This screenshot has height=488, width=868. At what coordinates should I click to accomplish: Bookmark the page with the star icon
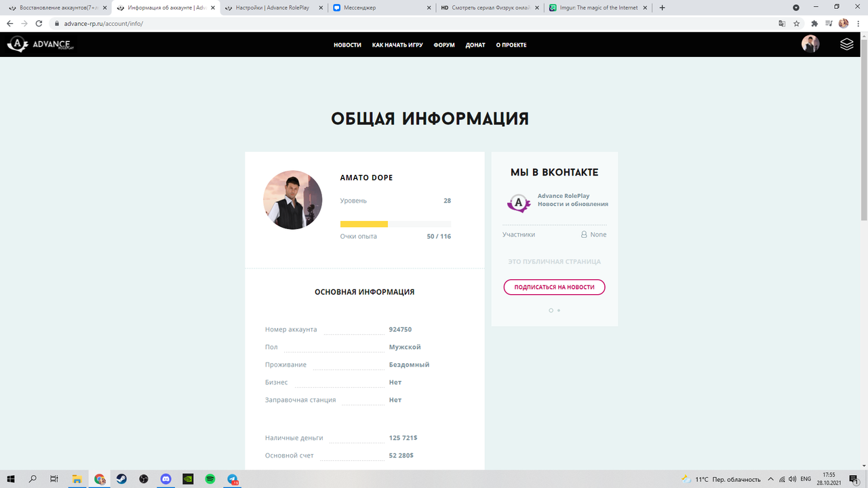[797, 22]
